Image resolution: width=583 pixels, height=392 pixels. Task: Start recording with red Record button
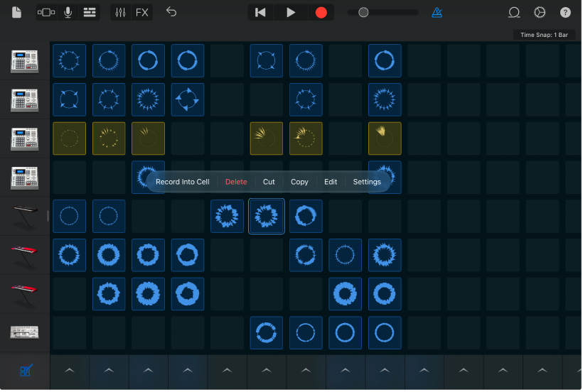[321, 12]
